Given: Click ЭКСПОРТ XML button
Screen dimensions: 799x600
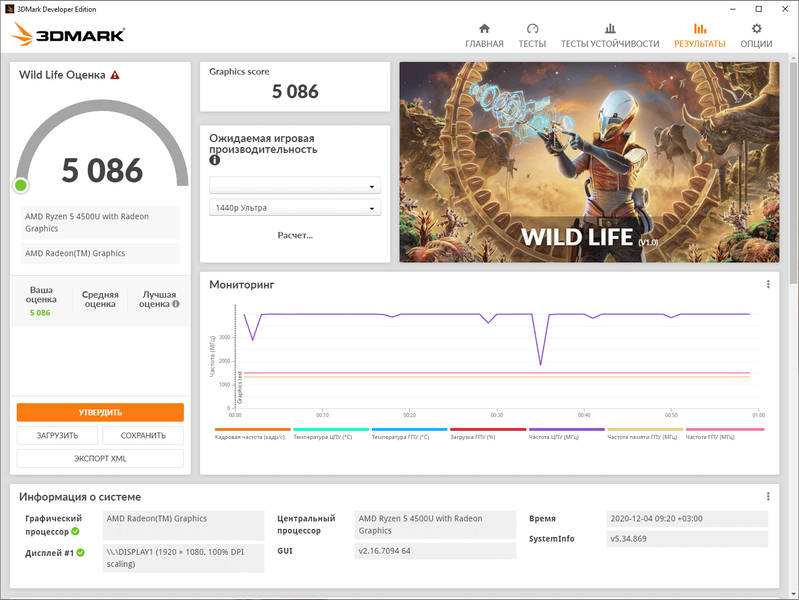Looking at the screenshot, I should (x=100, y=458).
